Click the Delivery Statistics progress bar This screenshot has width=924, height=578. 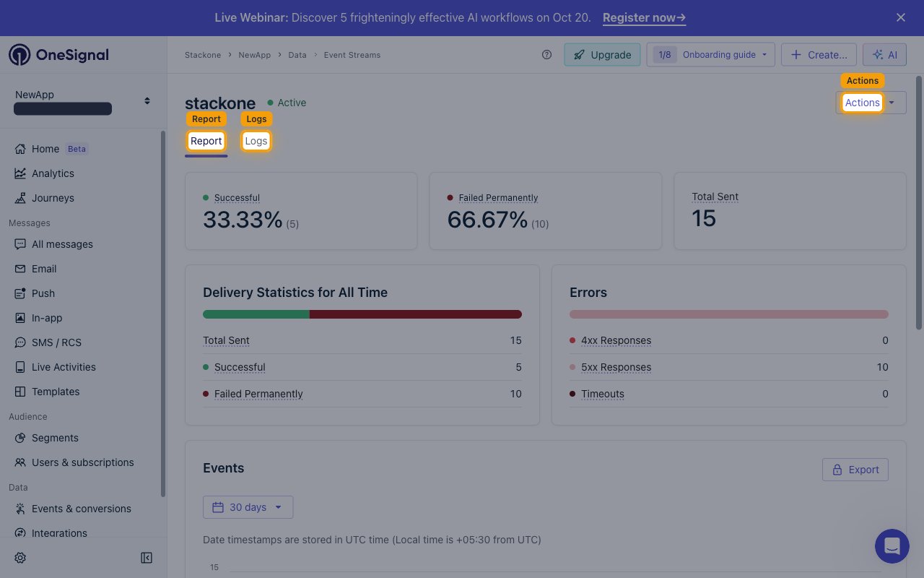(362, 314)
